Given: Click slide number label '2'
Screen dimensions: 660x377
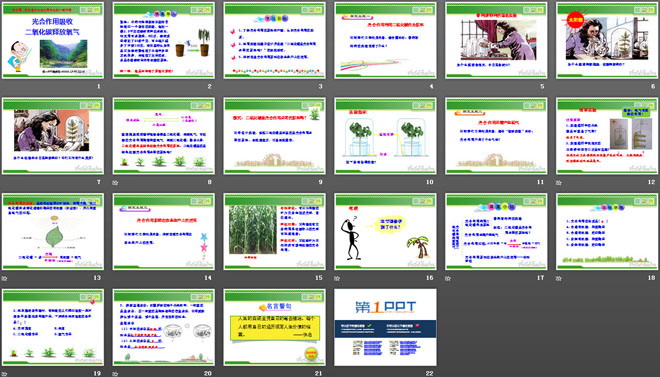Looking at the screenshot, I should pos(210,86).
